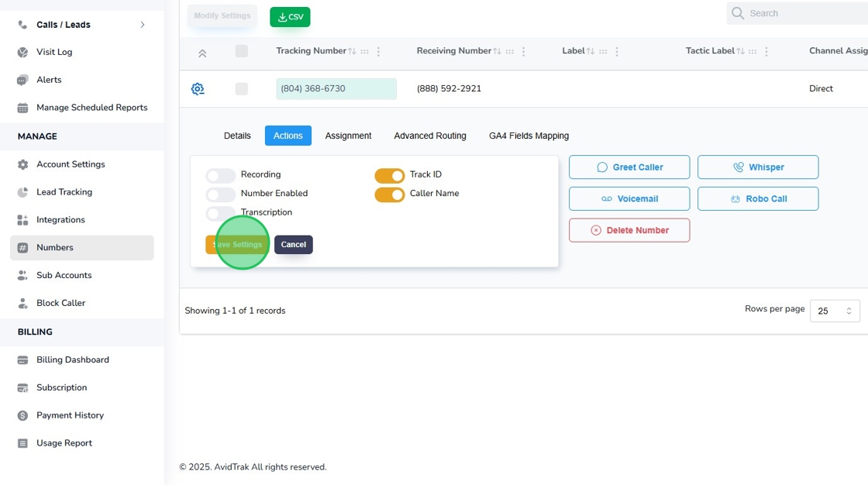Sort by Tactic Label arrows icon
The width and height of the screenshot is (868, 485).
pyautogui.click(x=740, y=51)
